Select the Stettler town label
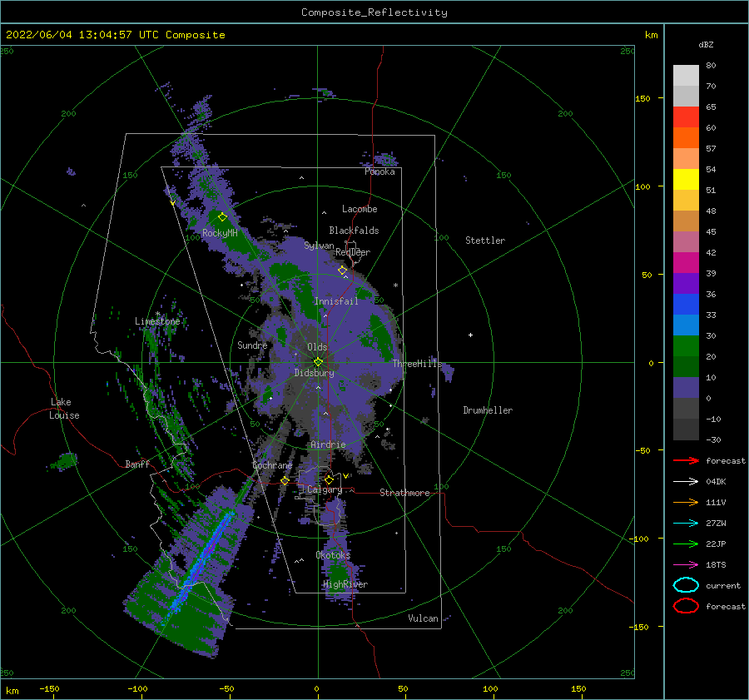Viewport: 749px width, 700px height. (x=485, y=241)
